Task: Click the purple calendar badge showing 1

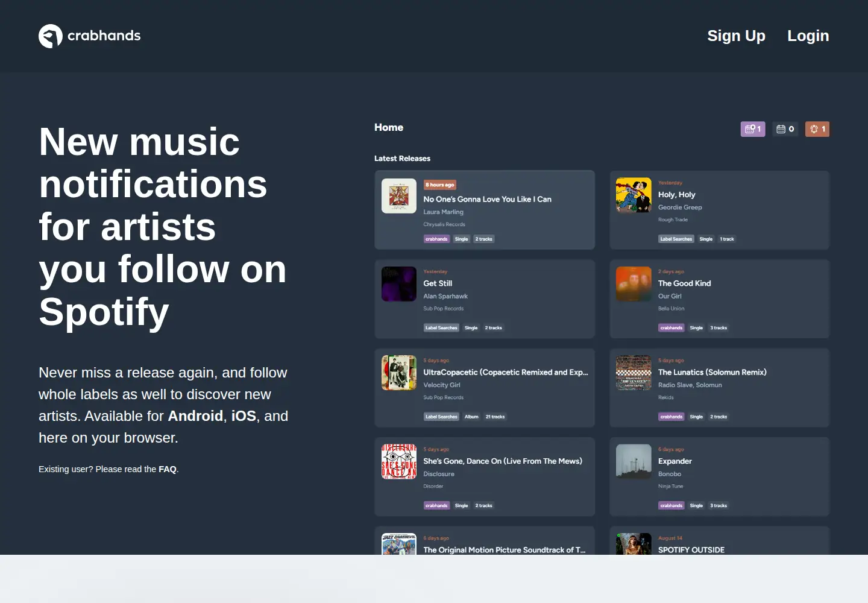Action: (x=753, y=129)
